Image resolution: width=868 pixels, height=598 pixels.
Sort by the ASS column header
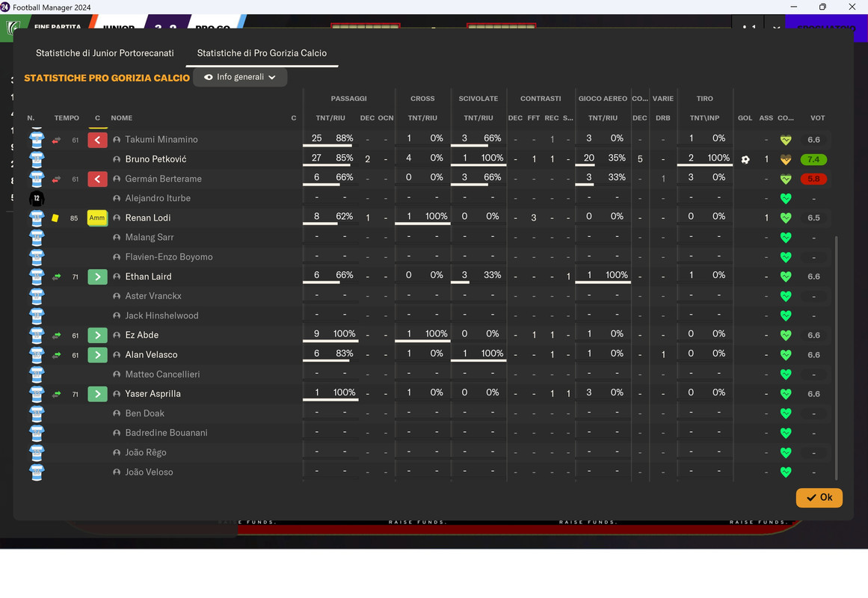click(766, 118)
